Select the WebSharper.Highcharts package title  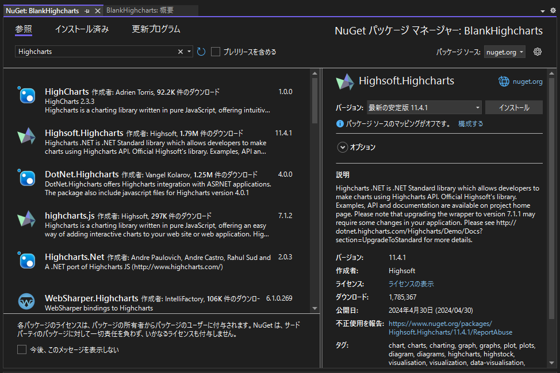click(x=91, y=298)
